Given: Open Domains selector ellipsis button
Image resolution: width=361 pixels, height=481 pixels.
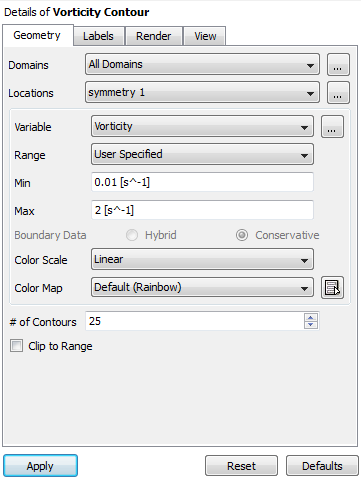Looking at the screenshot, I should (338, 64).
